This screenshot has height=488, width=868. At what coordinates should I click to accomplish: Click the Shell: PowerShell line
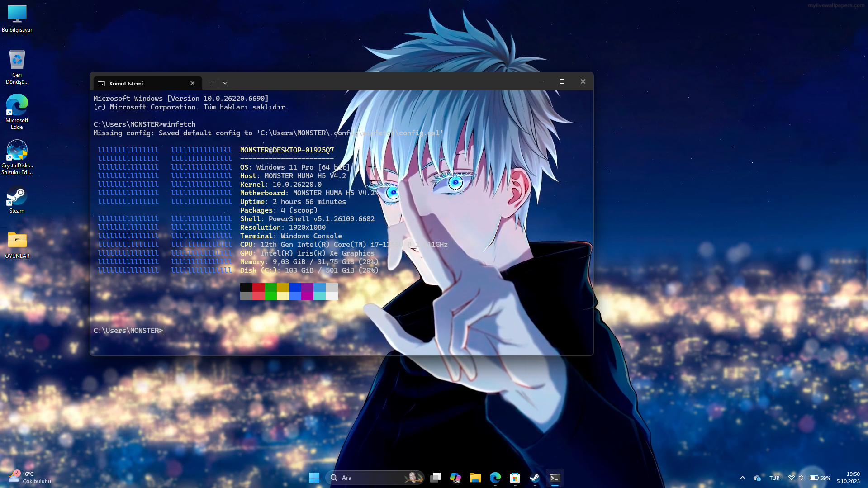coord(308,218)
